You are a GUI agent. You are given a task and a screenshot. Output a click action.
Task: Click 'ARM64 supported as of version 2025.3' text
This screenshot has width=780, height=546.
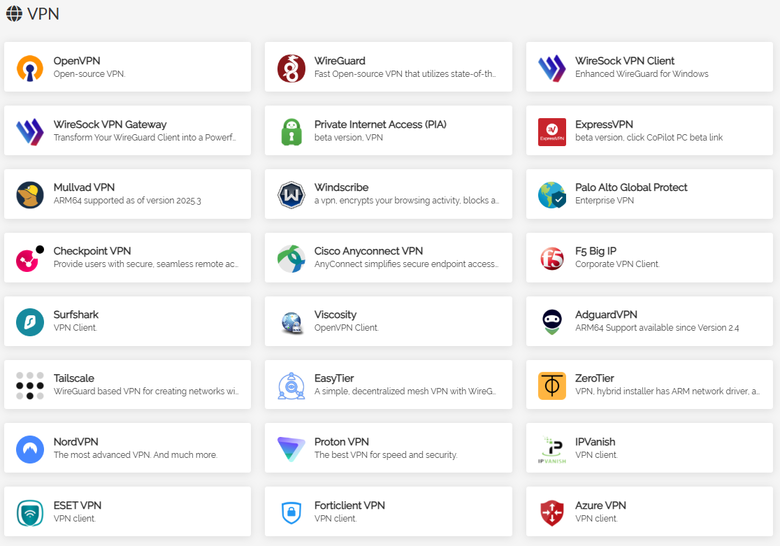(127, 200)
